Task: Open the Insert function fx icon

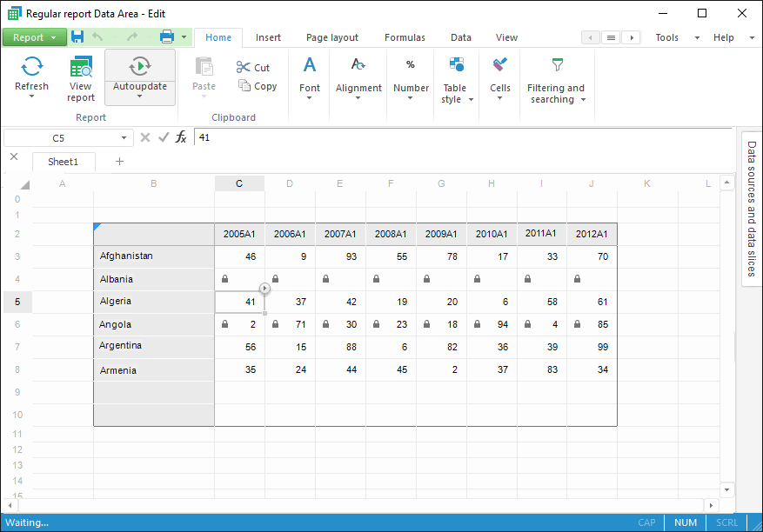Action: coord(181,137)
